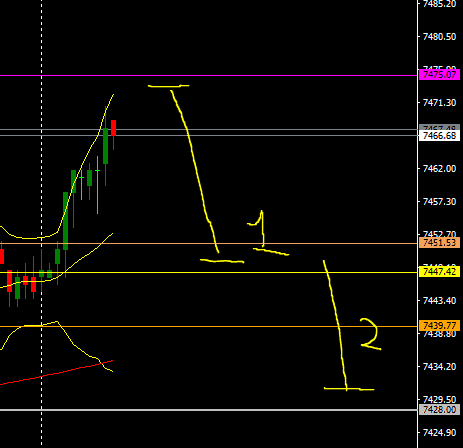Click the gray 7428.00 price label
The height and width of the screenshot is (448, 463).
(x=439, y=409)
